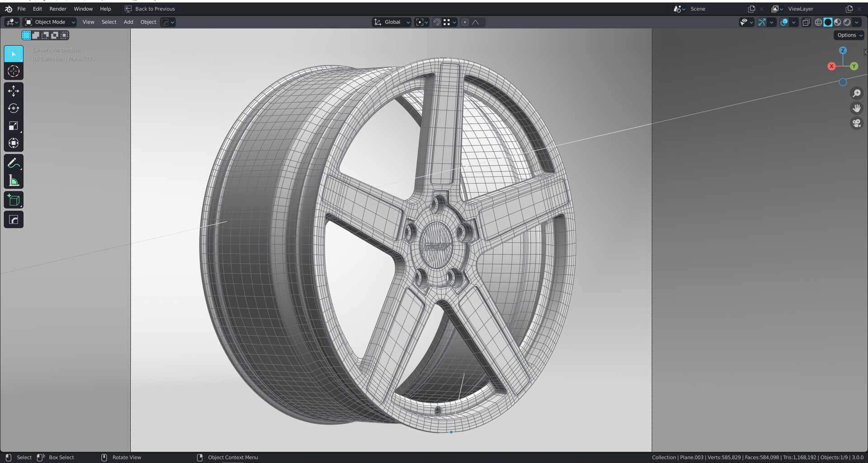This screenshot has width=868, height=463.
Task: Activate the Measure tool
Action: pos(14,181)
